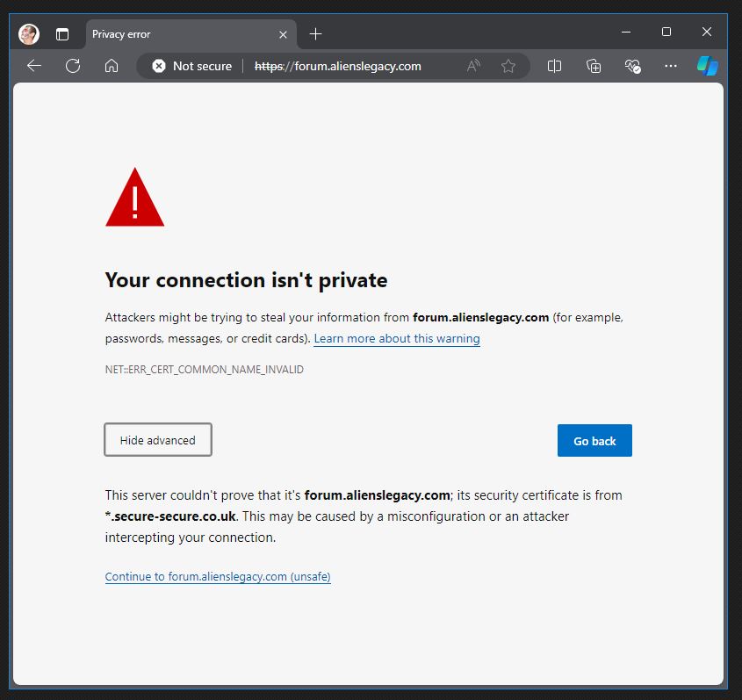Go back using the browser back arrow
Screen dimensions: 742x700
[x=34, y=66]
